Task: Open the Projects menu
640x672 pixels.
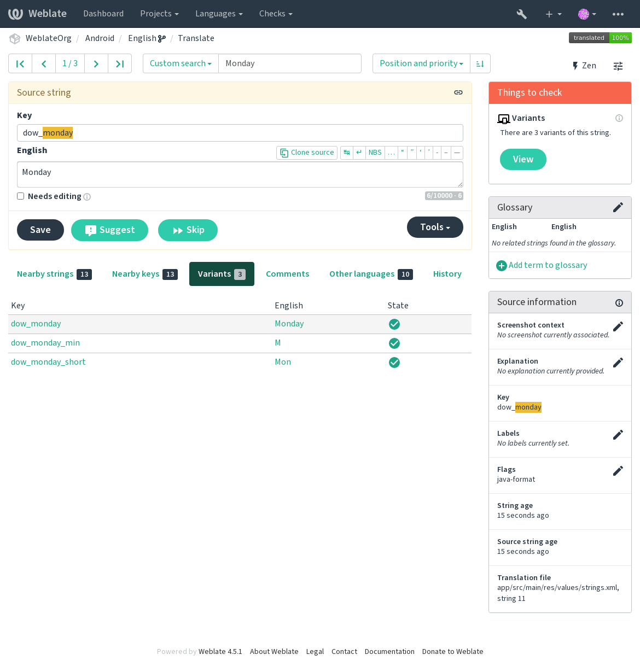Action: 160,14
